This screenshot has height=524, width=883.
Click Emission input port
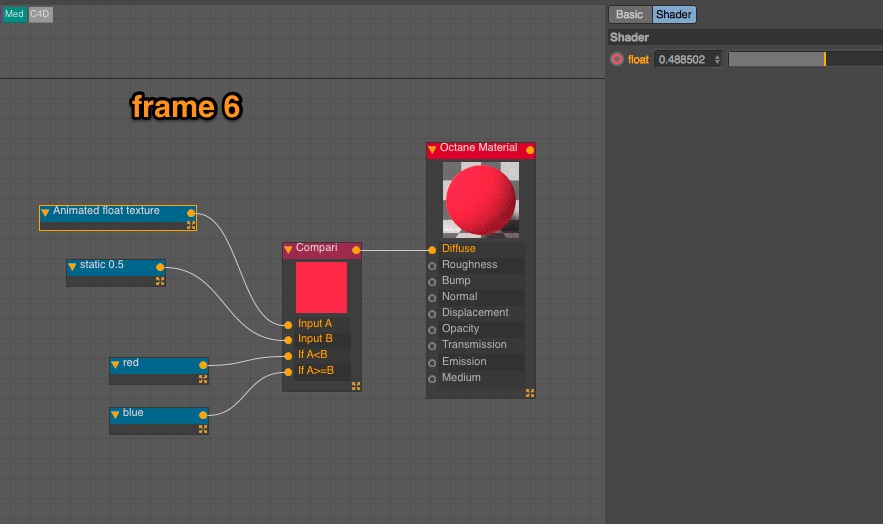click(432, 363)
